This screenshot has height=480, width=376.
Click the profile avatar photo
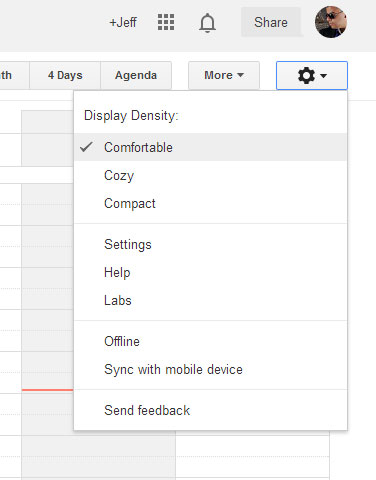click(x=331, y=22)
